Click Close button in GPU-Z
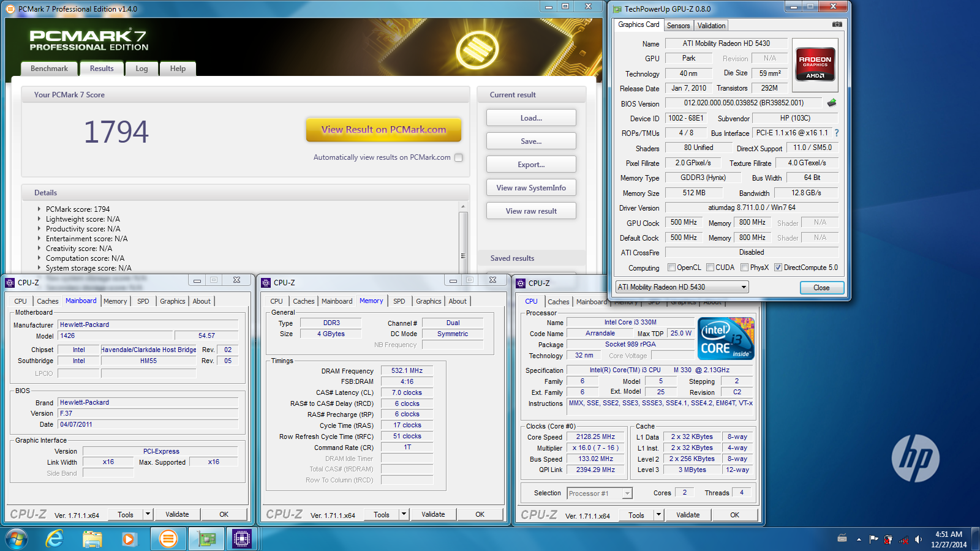 click(821, 288)
